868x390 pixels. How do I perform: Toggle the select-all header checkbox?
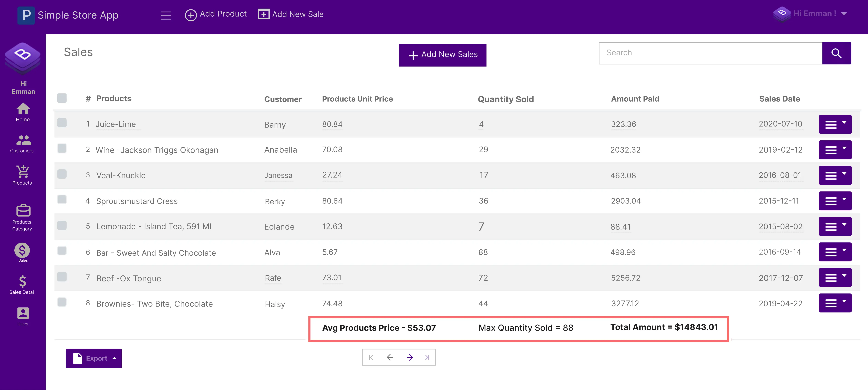tap(62, 98)
